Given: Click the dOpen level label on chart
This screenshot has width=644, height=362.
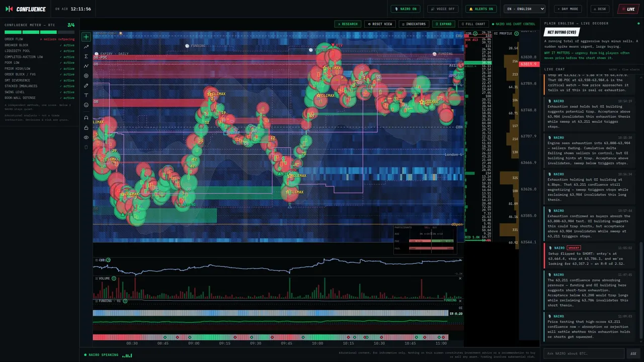Looking at the screenshot, I should 457,224.
